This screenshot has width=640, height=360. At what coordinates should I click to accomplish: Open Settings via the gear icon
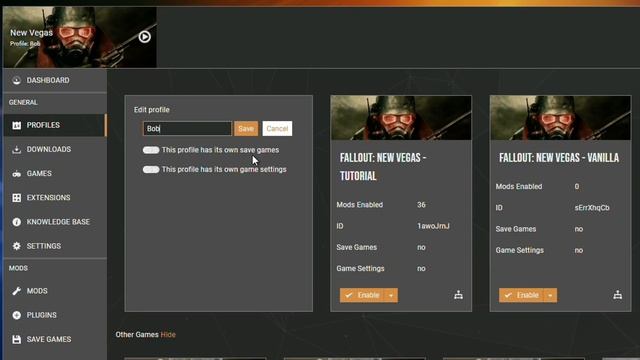click(x=16, y=246)
